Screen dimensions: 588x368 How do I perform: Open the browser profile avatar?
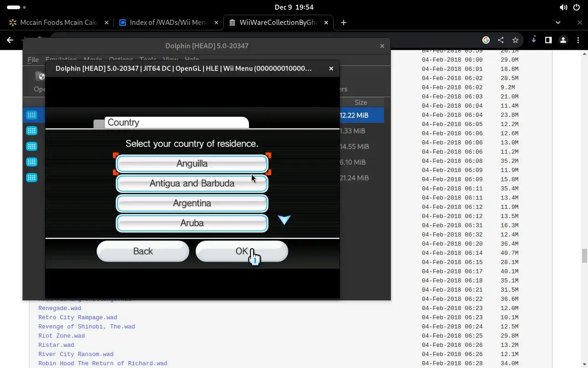(x=564, y=40)
